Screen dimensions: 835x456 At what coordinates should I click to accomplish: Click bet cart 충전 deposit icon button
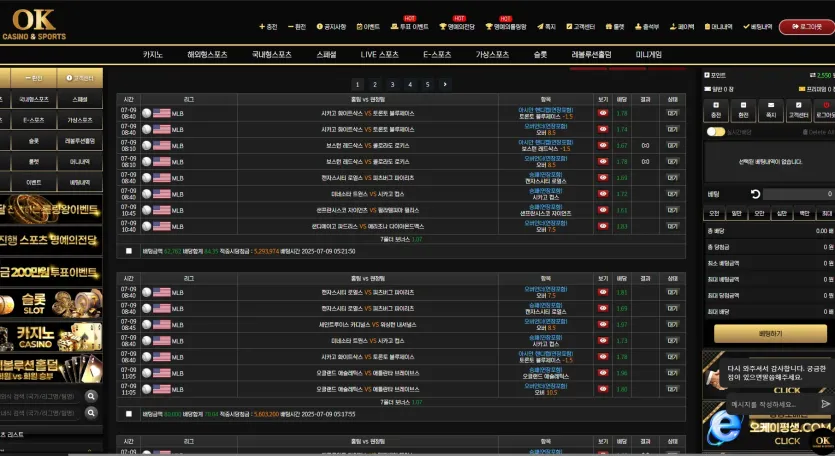(716, 110)
